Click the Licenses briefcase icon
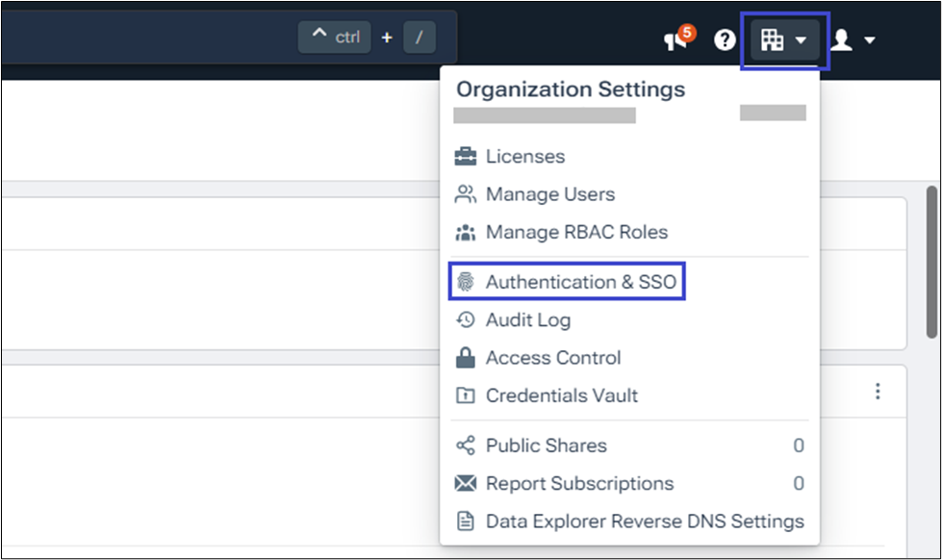The image size is (942, 560). [x=466, y=156]
